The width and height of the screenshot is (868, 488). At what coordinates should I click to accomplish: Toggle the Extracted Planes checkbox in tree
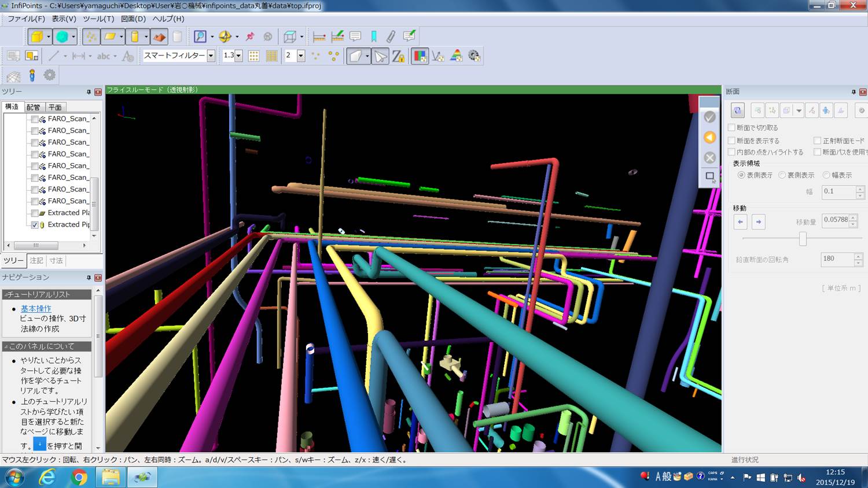[x=35, y=213]
